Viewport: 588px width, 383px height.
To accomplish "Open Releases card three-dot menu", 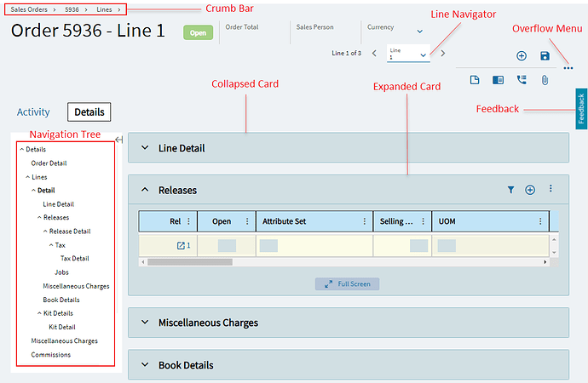I will coord(551,188).
